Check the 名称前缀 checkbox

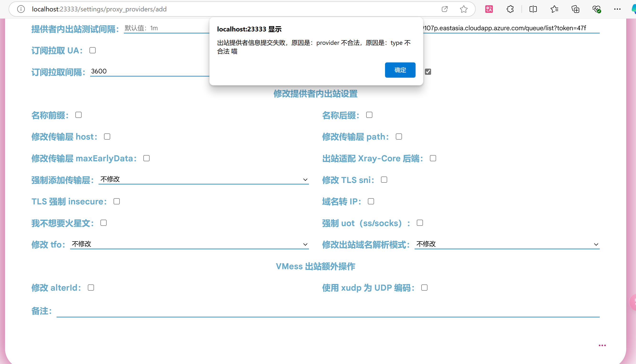pyautogui.click(x=78, y=115)
